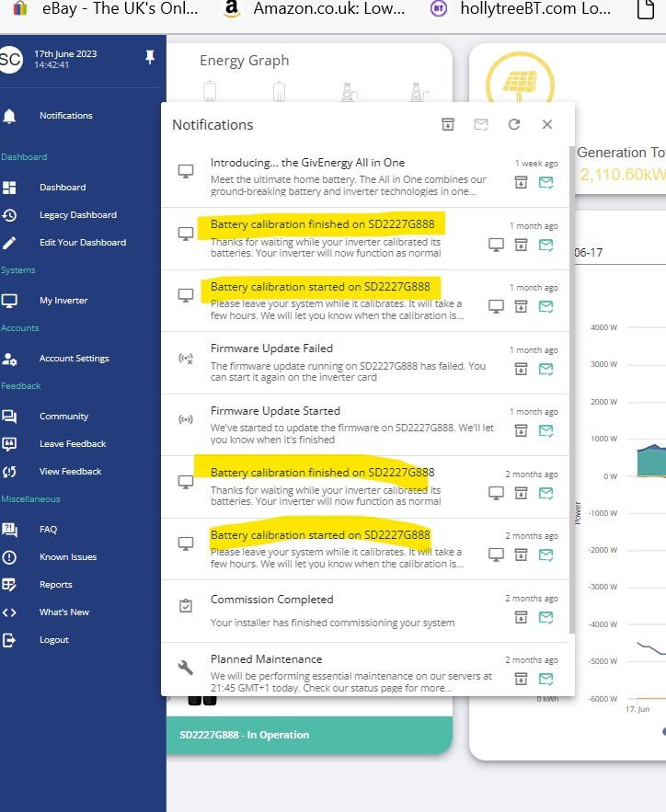Open Account Settings
666x812 pixels.
(x=75, y=359)
